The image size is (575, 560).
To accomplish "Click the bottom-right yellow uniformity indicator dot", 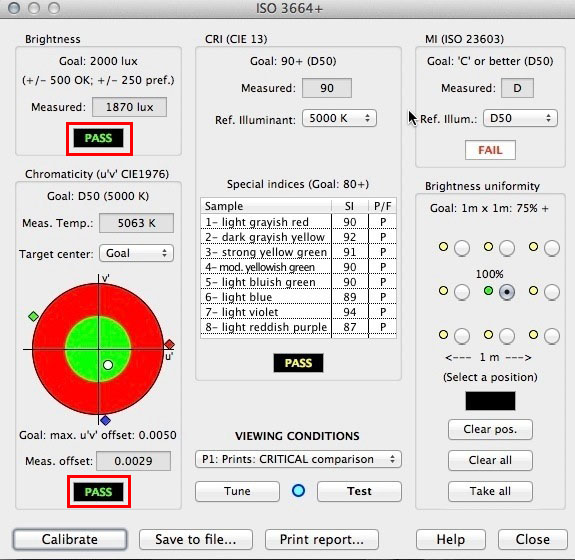I will tap(533, 334).
